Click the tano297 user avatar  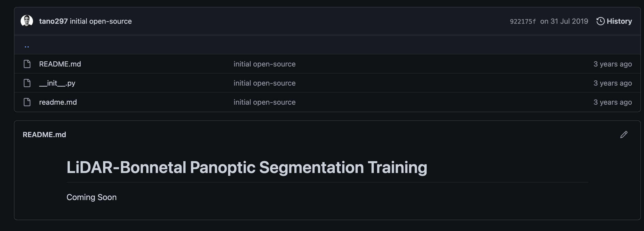pyautogui.click(x=27, y=21)
